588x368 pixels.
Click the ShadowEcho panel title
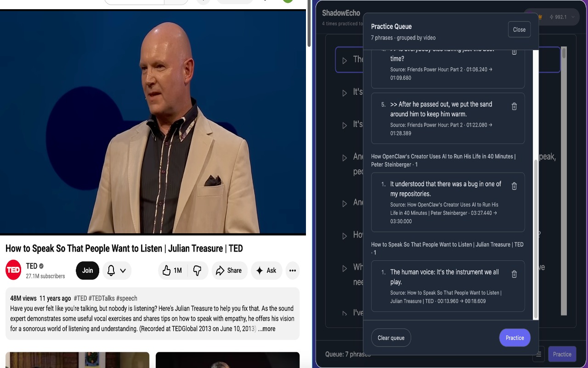coord(341,13)
